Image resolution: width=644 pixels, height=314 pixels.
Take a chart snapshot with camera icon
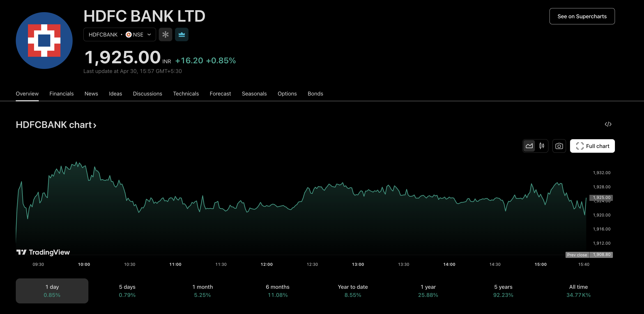click(559, 146)
